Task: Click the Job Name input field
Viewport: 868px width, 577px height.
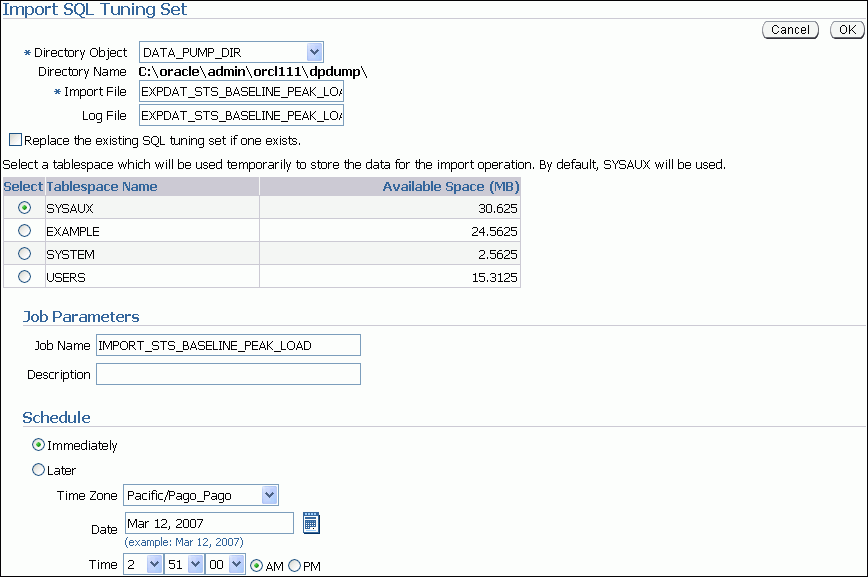Action: point(228,344)
